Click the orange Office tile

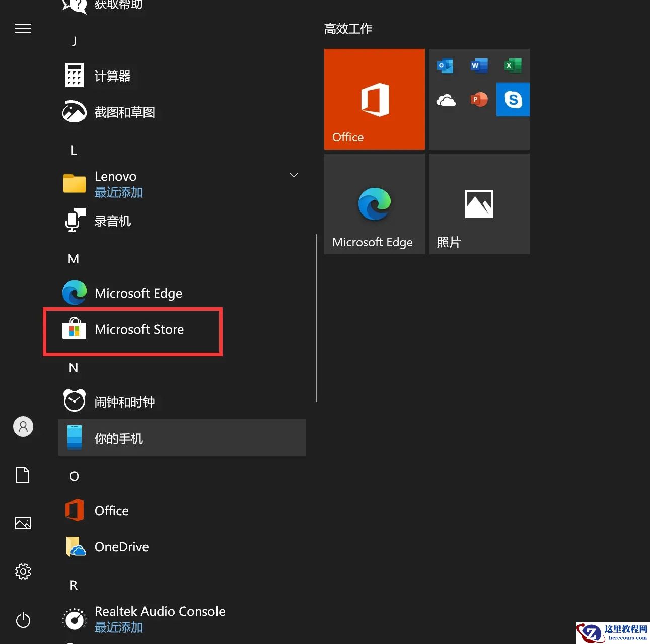click(x=374, y=99)
